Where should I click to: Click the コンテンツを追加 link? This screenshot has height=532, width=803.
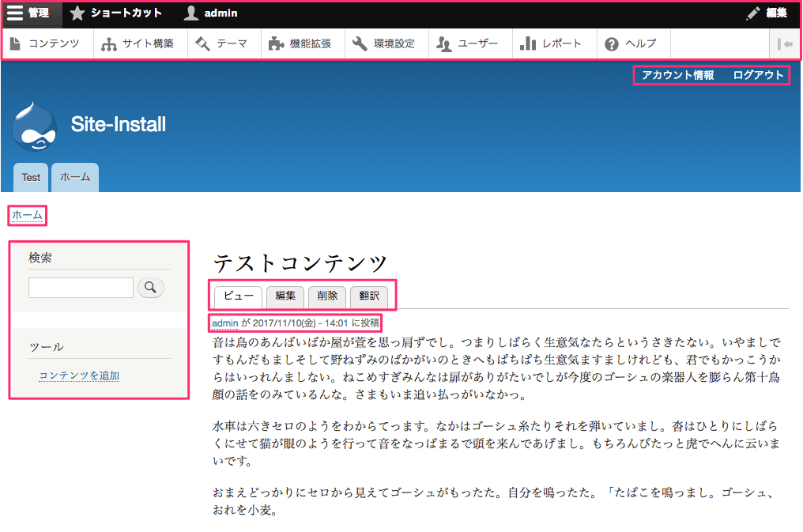click(x=79, y=375)
